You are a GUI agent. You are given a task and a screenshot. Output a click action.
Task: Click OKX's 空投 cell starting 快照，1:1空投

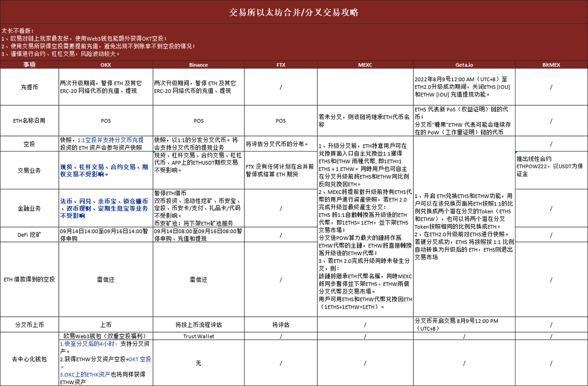pyautogui.click(x=105, y=144)
